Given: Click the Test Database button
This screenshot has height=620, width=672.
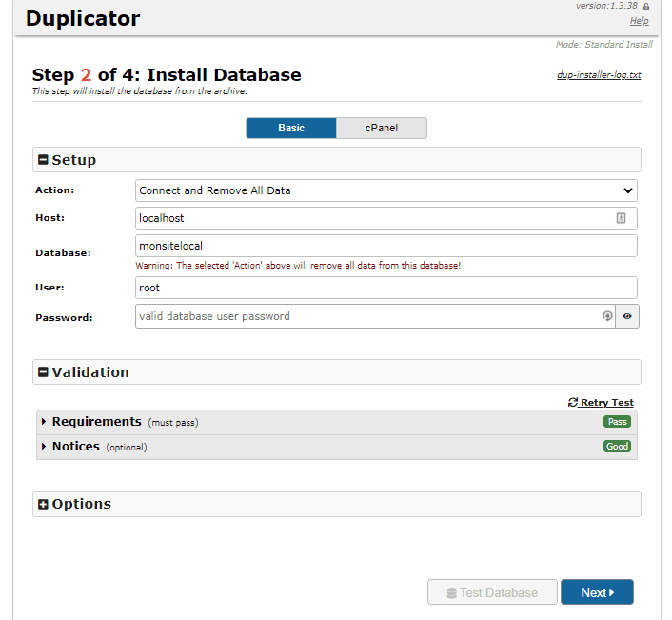Looking at the screenshot, I should coord(491,592).
